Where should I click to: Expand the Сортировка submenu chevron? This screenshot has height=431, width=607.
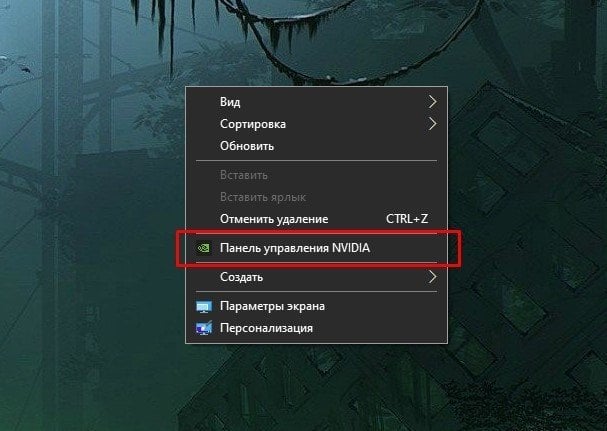tap(432, 124)
